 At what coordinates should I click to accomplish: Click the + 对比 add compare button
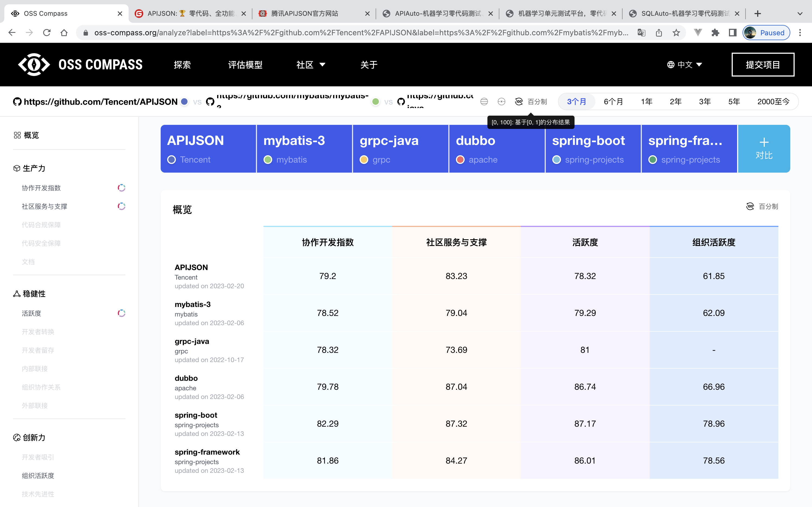(x=764, y=148)
